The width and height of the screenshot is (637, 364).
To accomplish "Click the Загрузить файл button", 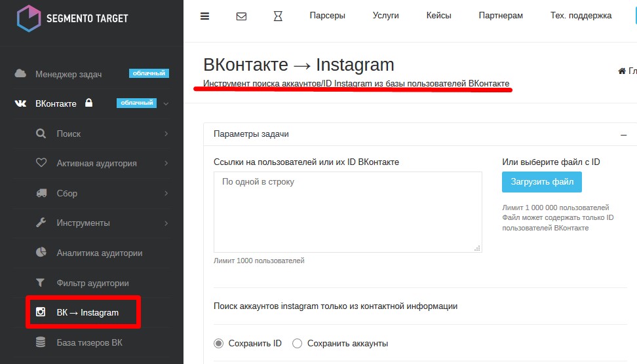I will (542, 182).
